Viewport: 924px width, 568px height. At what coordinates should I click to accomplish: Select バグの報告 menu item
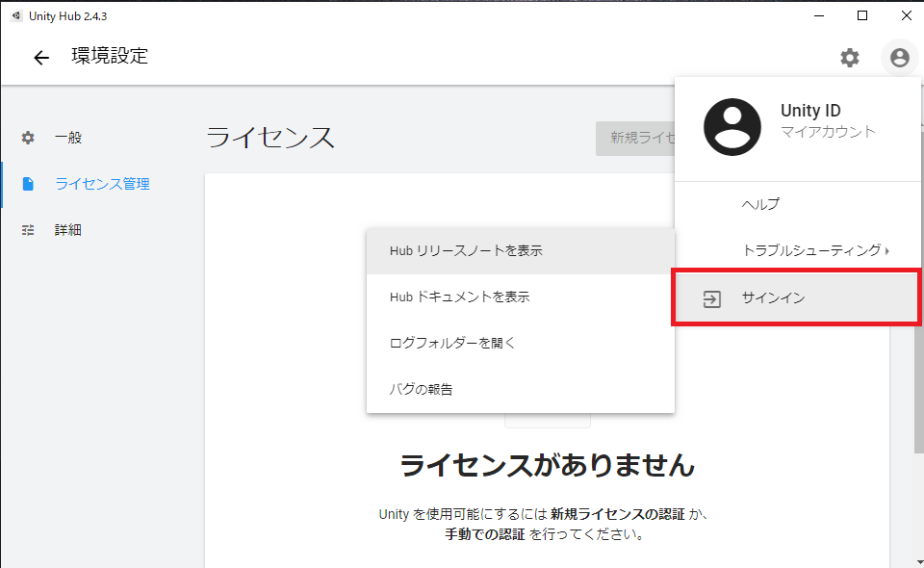[x=421, y=388]
